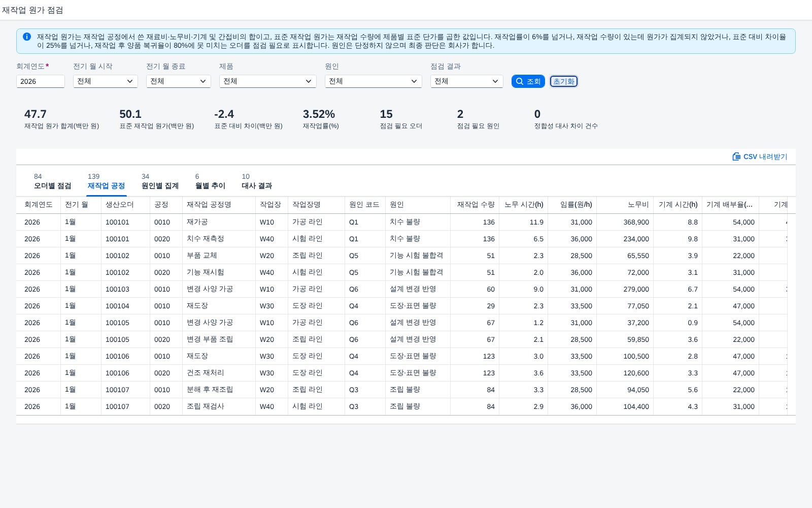
Task: Click the CSV download icon
Action: [736, 156]
